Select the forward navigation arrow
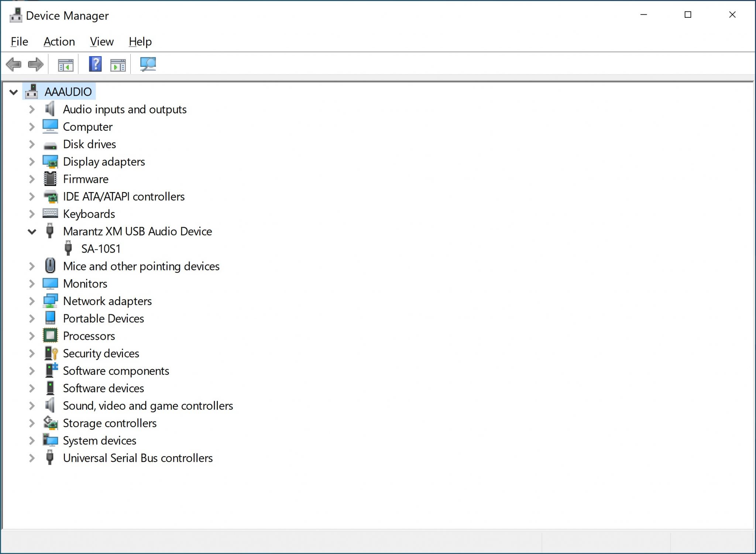Viewport: 756px width, 554px height. click(x=35, y=64)
